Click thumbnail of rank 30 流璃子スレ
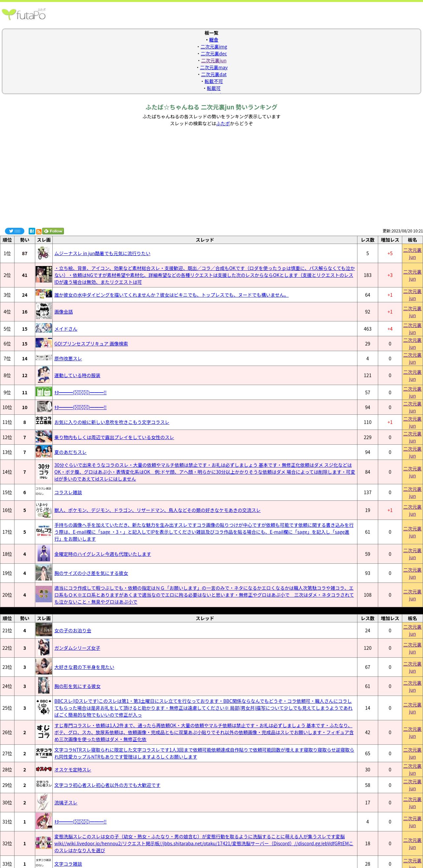Image resolution: width=423 pixels, height=868 pixels. point(44,803)
